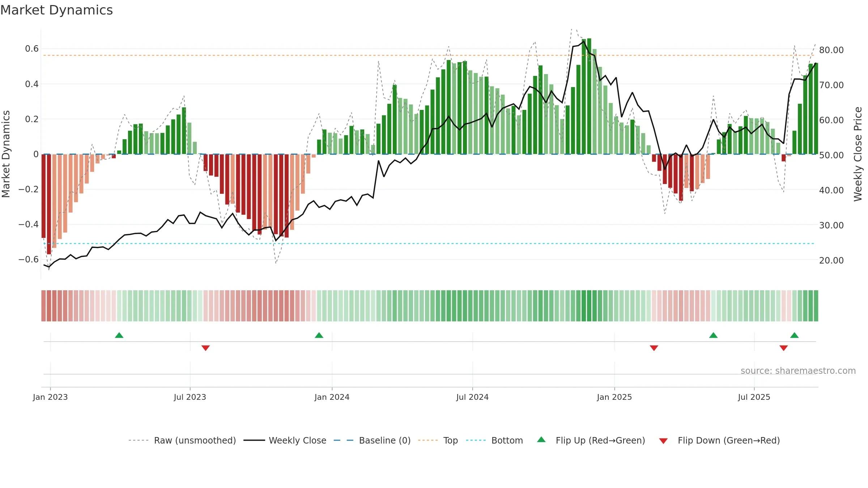868x488 pixels.
Task: Click the Bottom legend entry
Action: [494, 440]
